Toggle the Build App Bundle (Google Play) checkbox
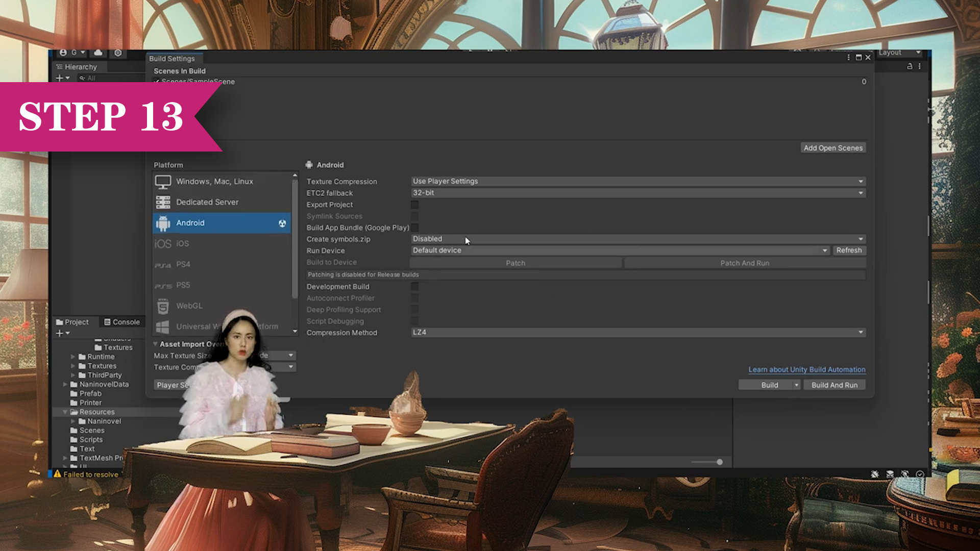Screen dimensions: 980x551 coord(414,228)
